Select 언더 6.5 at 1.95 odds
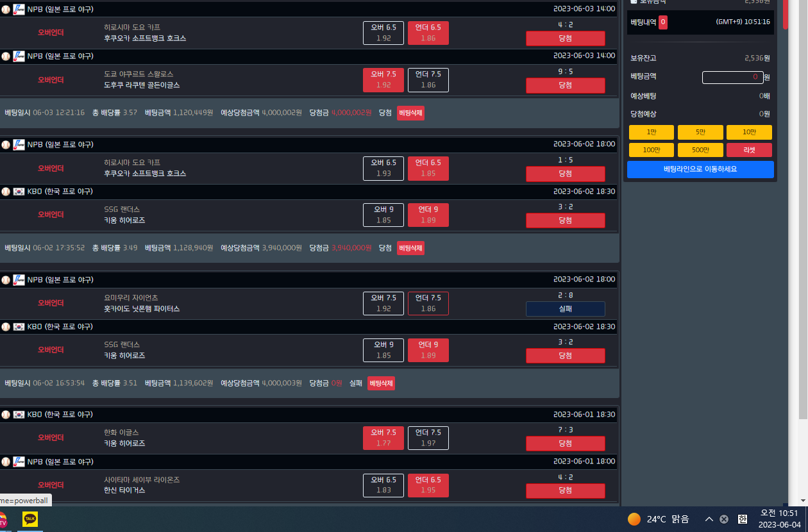Screen dimensions: 808x532 [x=428, y=485]
